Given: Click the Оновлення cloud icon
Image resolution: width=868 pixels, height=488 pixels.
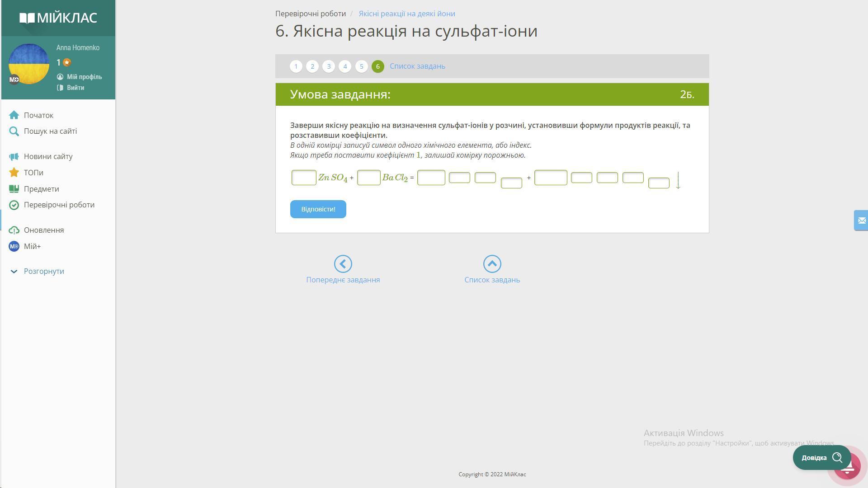Looking at the screenshot, I should [x=14, y=230].
